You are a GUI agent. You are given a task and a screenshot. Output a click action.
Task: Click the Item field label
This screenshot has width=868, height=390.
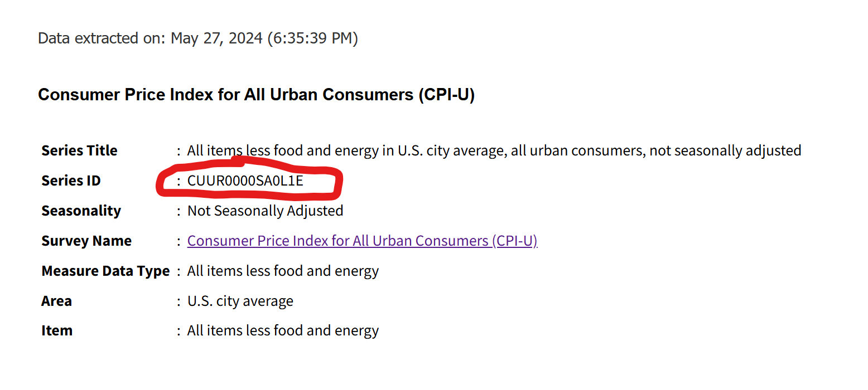(57, 330)
